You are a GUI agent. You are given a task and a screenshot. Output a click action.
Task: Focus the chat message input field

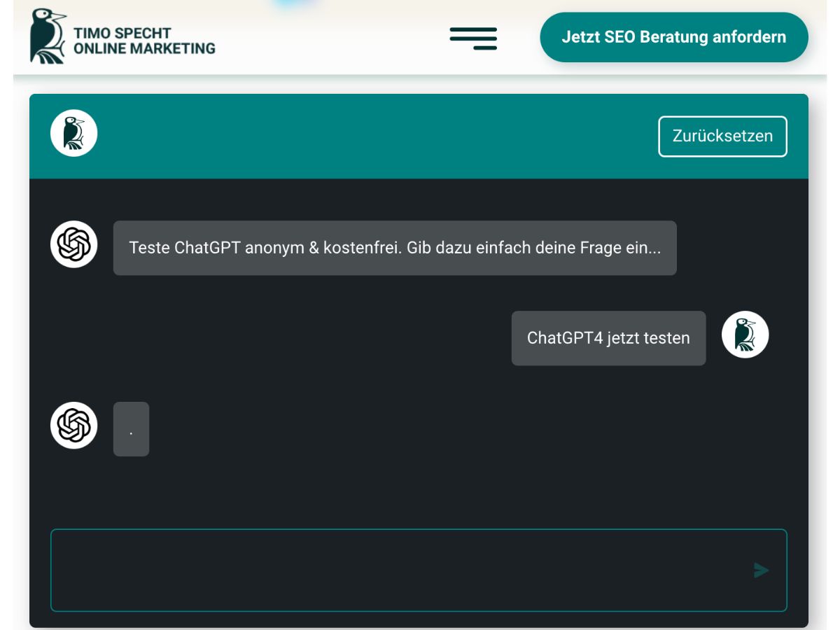coord(419,570)
